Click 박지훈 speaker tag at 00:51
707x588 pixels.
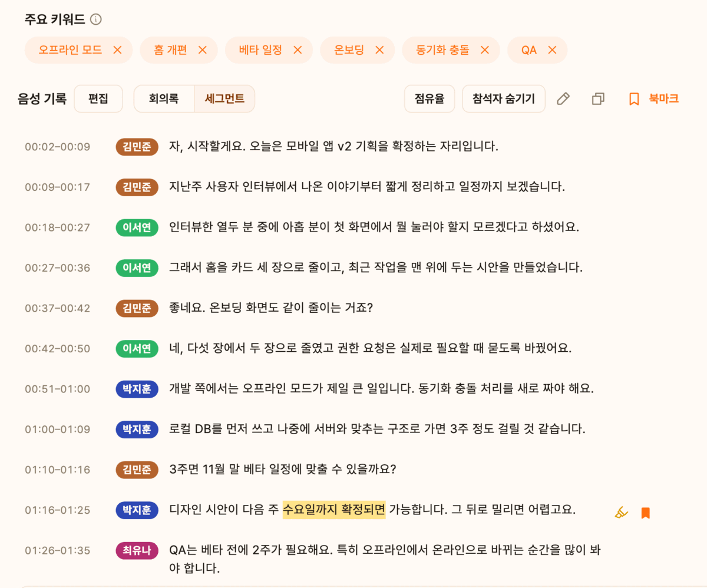point(137,389)
